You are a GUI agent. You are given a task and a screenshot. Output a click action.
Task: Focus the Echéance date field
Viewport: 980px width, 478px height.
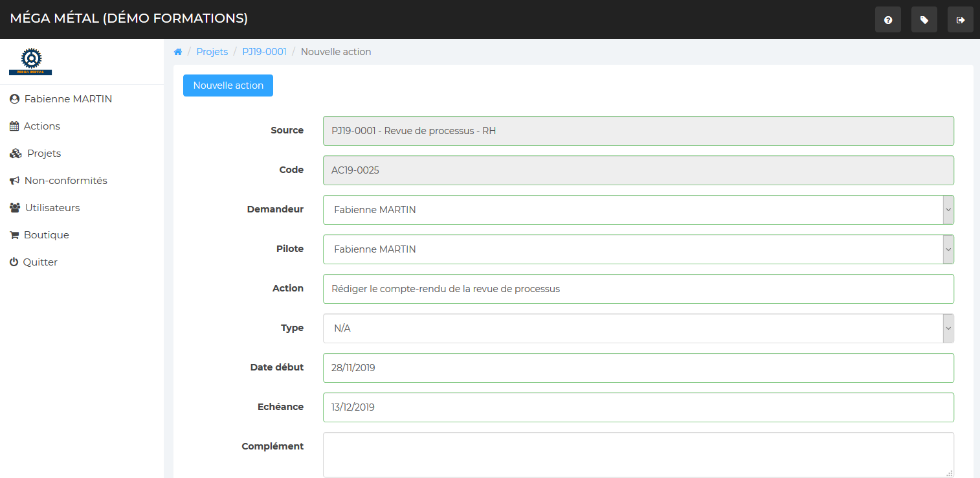tap(638, 407)
